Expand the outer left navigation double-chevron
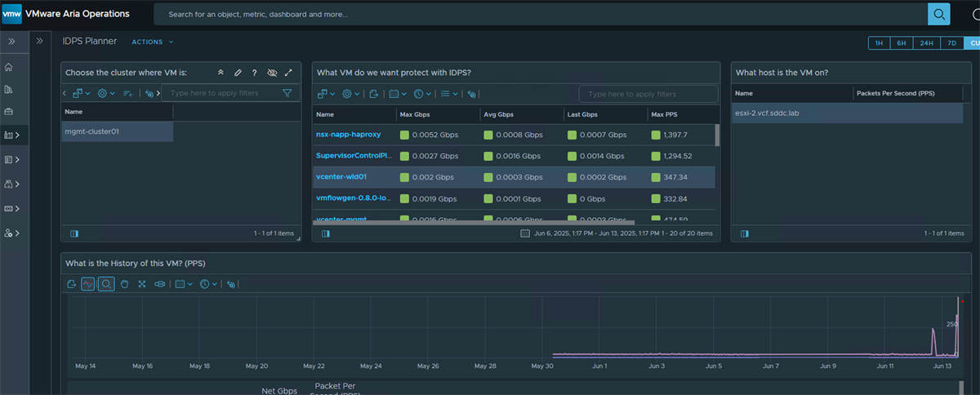Viewport: 980px width, 395px height. 11,41
